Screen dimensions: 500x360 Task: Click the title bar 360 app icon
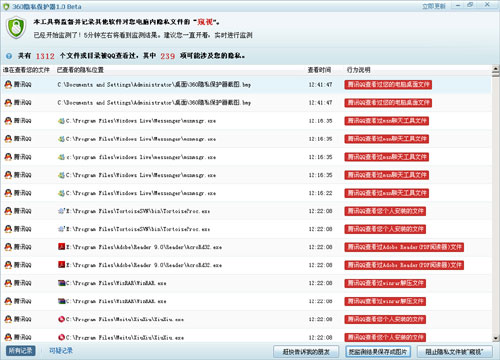click(6, 6)
